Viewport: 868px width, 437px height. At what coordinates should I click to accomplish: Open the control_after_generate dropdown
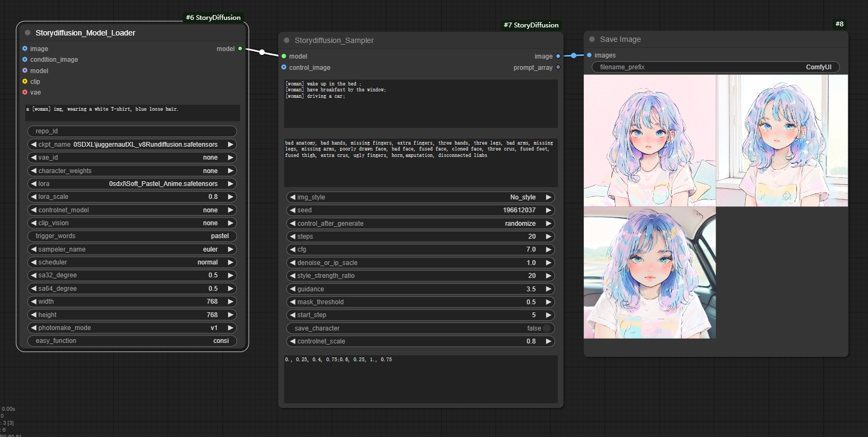coord(421,224)
